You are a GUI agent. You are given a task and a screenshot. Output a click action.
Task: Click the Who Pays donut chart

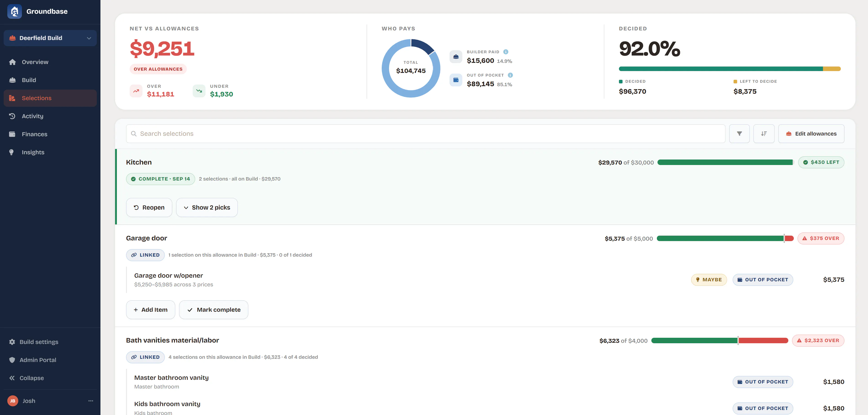tap(411, 68)
